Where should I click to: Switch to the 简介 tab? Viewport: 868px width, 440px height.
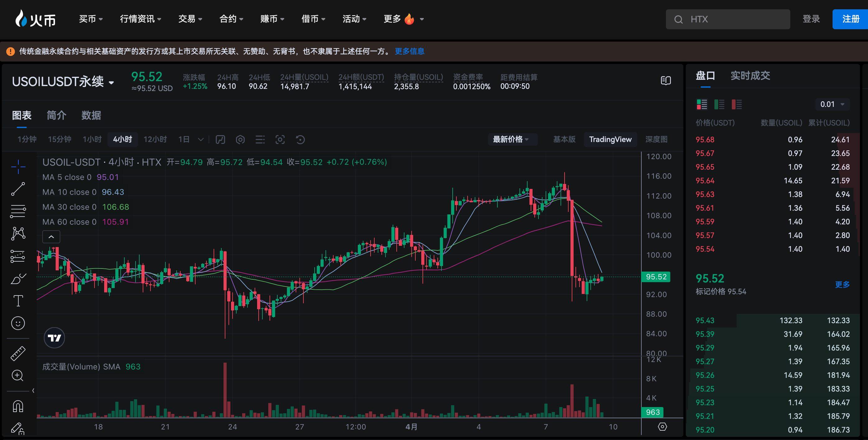pyautogui.click(x=57, y=115)
